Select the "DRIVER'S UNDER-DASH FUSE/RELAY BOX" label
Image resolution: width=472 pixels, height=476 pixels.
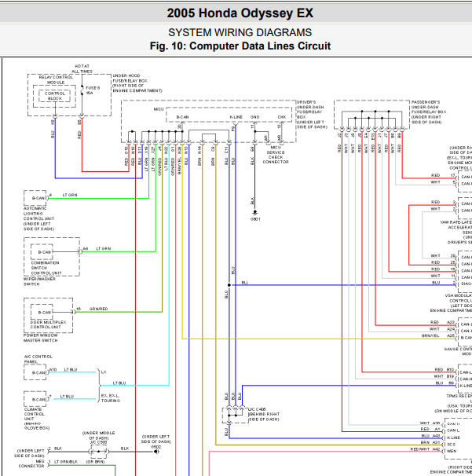click(310, 110)
